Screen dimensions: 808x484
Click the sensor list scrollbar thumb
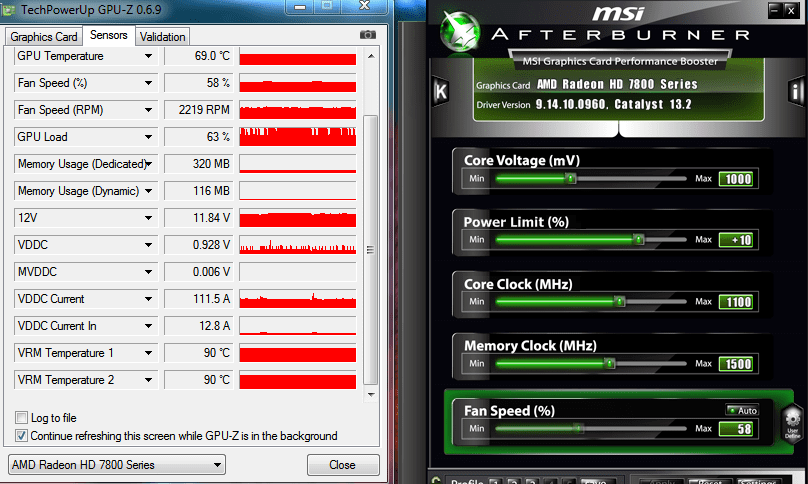click(x=371, y=249)
